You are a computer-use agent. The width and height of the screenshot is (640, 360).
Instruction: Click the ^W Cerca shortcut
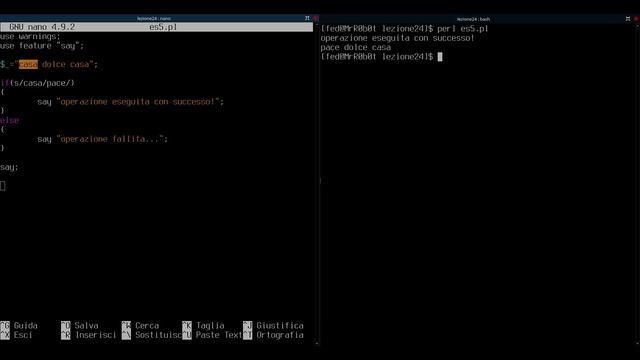(x=140, y=325)
